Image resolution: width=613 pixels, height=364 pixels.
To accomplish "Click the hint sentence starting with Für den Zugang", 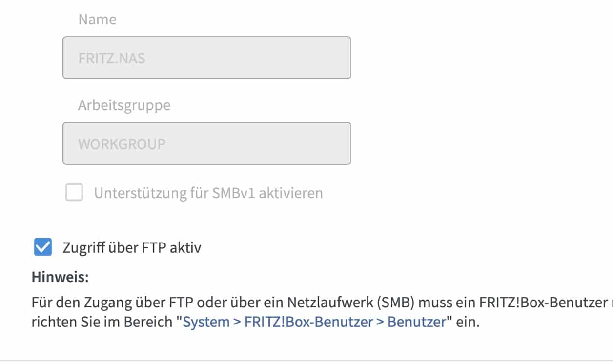I will coord(195,303).
